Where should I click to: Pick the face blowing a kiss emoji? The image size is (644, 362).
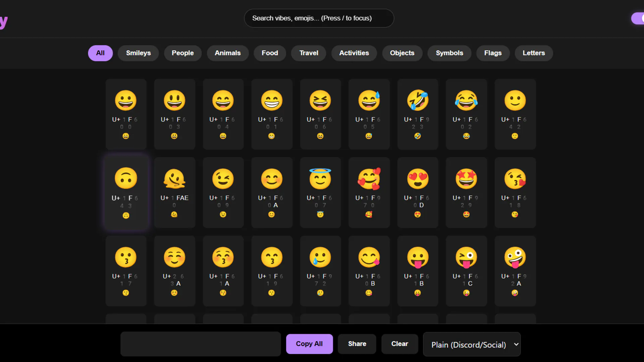point(515,193)
